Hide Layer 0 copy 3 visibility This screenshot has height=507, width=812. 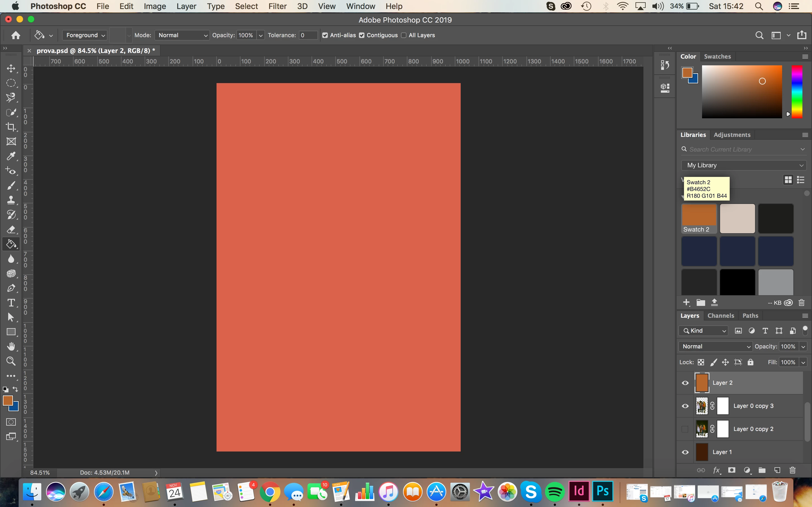pos(685,406)
